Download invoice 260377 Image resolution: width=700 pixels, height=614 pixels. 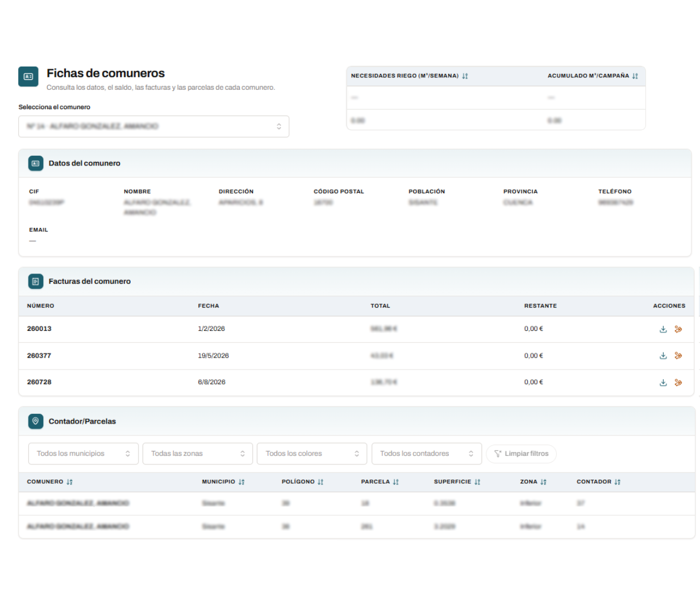tap(663, 356)
